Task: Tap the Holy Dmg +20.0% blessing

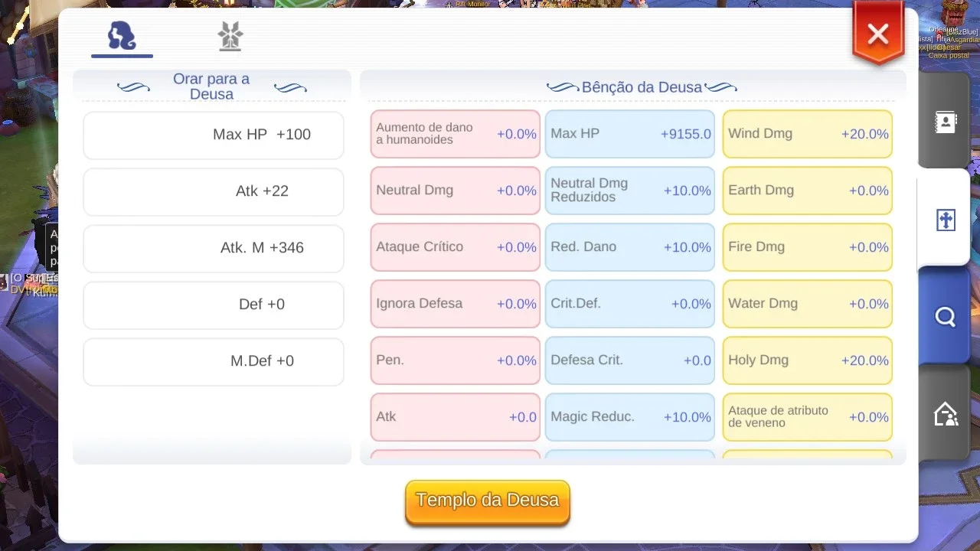Action: pos(808,360)
